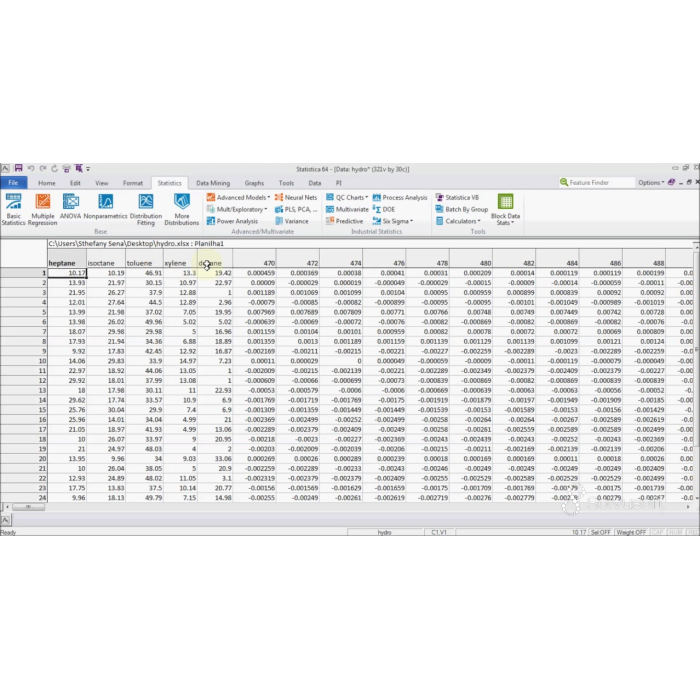
Task: Click the Sel:OFF status bar indicator
Action: tap(600, 532)
